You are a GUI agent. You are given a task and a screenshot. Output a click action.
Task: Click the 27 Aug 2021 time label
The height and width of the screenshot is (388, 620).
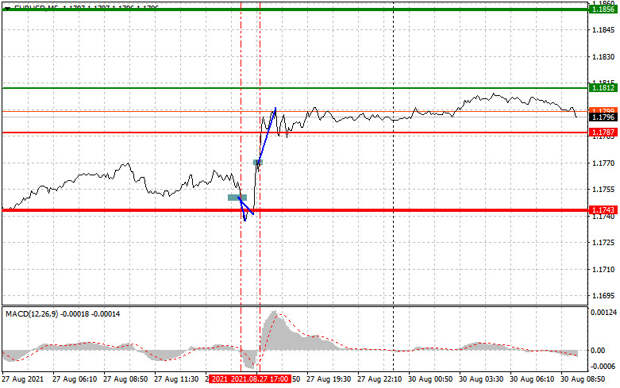(x=23, y=379)
